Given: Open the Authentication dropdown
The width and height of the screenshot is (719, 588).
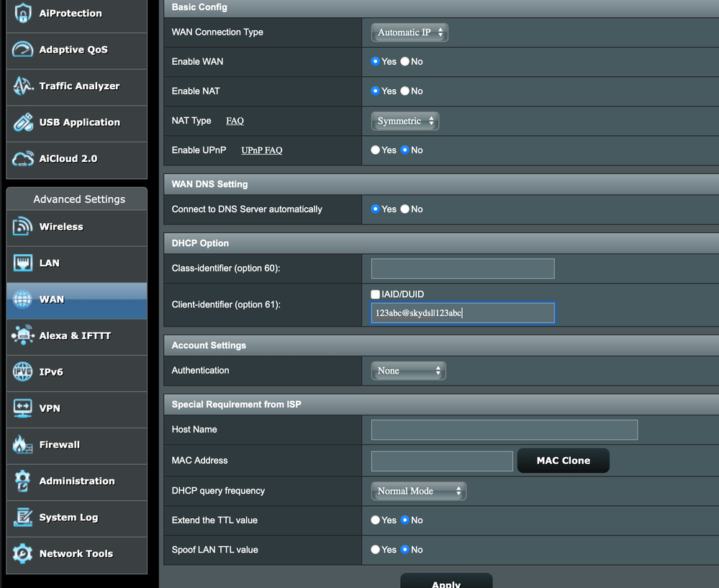Looking at the screenshot, I should coord(408,371).
